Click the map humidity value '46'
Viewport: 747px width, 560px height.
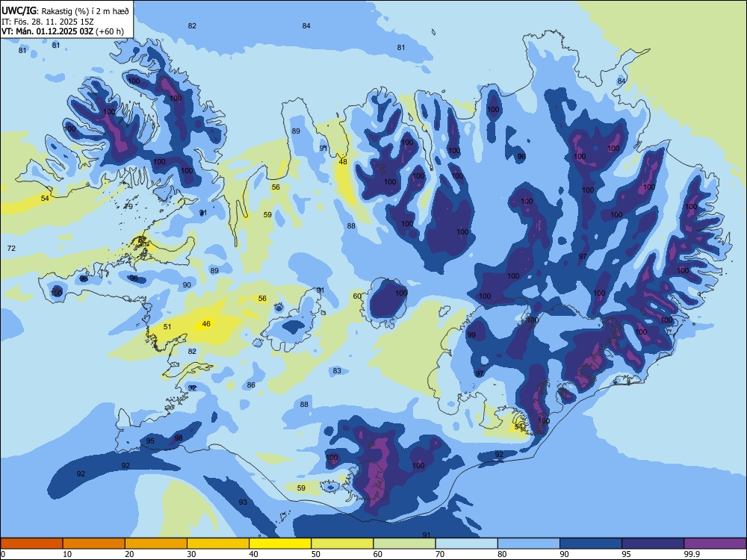coord(206,324)
